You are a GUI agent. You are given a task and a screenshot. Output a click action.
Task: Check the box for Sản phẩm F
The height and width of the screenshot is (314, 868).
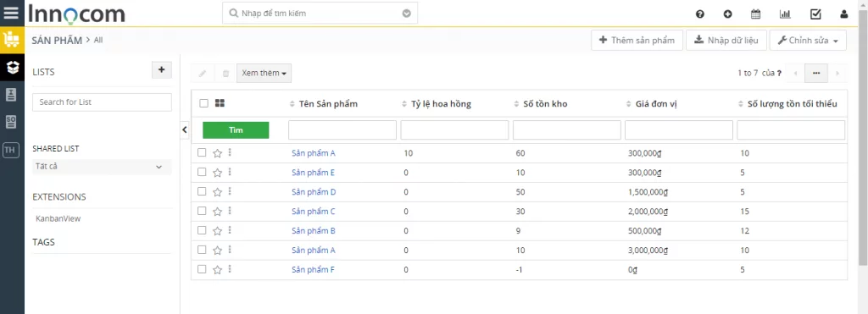tap(202, 269)
